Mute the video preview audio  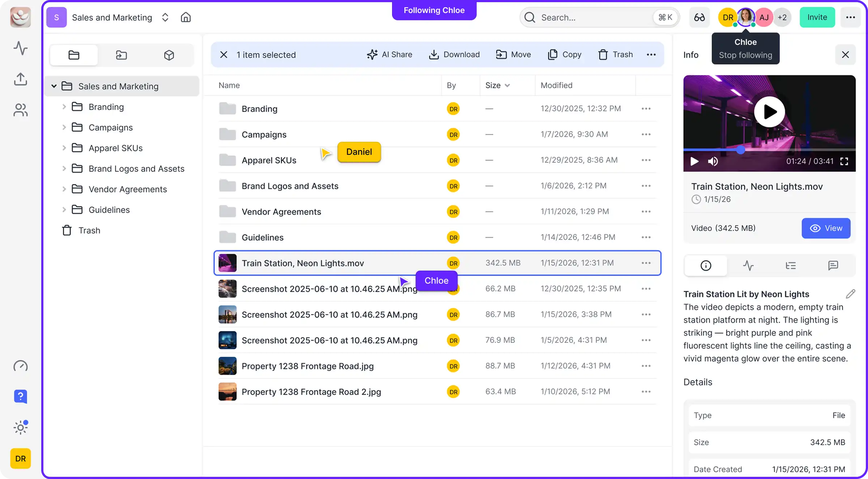pos(713,162)
